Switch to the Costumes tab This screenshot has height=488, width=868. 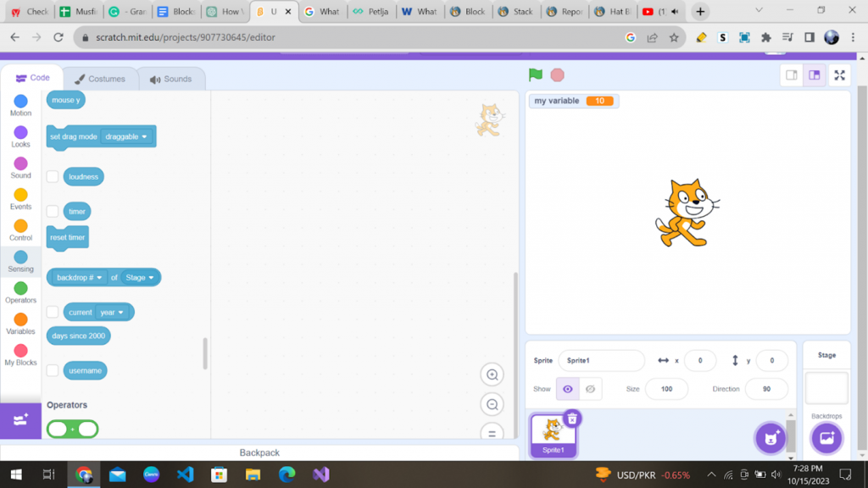(x=102, y=78)
